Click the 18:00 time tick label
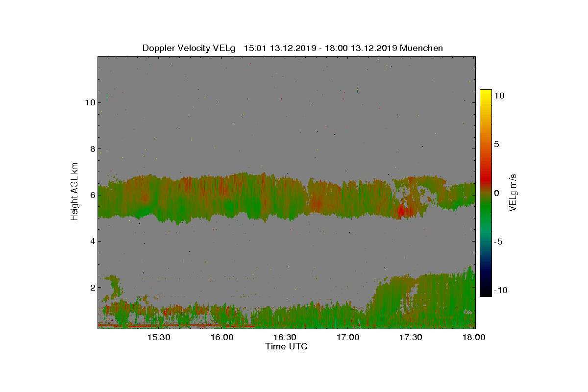 pyautogui.click(x=474, y=337)
